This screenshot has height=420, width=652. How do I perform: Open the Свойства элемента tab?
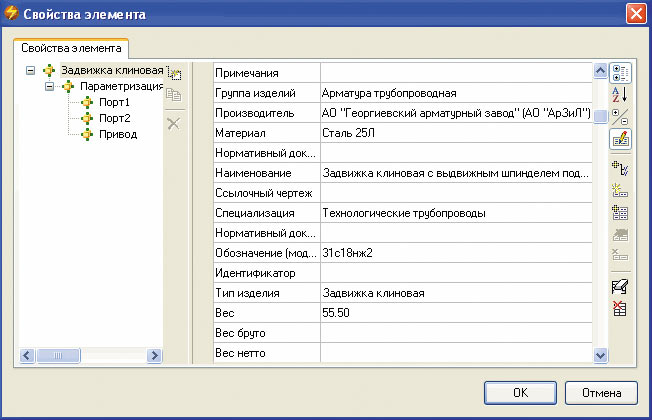tap(69, 48)
